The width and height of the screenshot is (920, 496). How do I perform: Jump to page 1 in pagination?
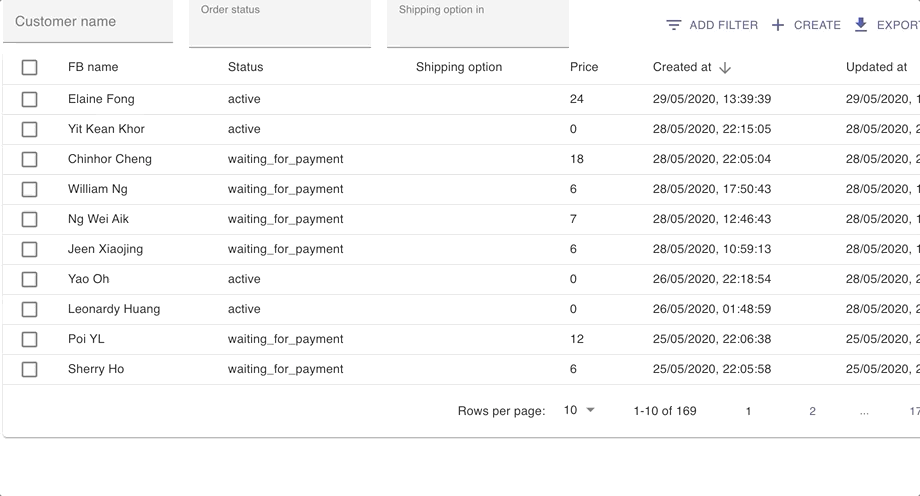pos(748,411)
